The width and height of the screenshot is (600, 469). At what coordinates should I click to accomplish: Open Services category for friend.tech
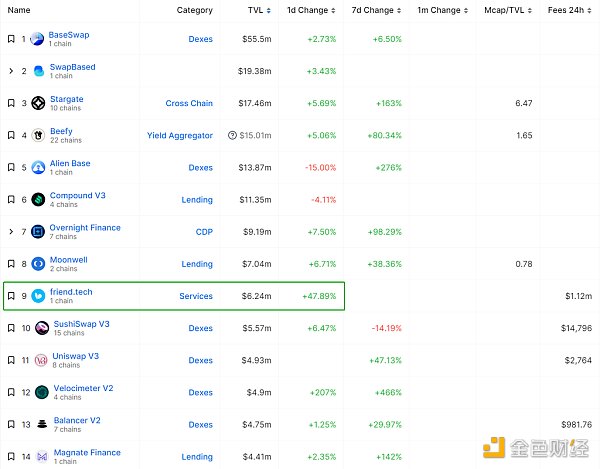196,296
